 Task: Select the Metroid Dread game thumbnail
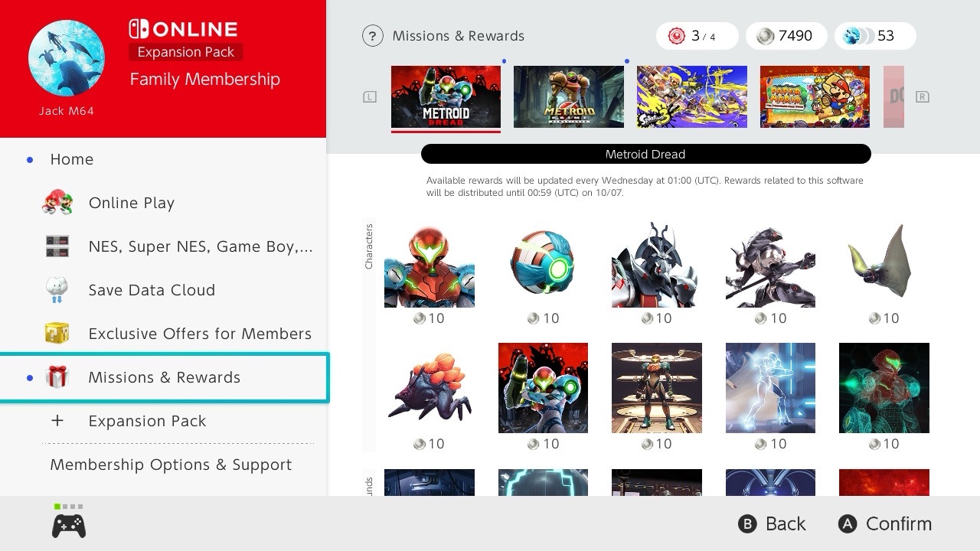[x=446, y=96]
